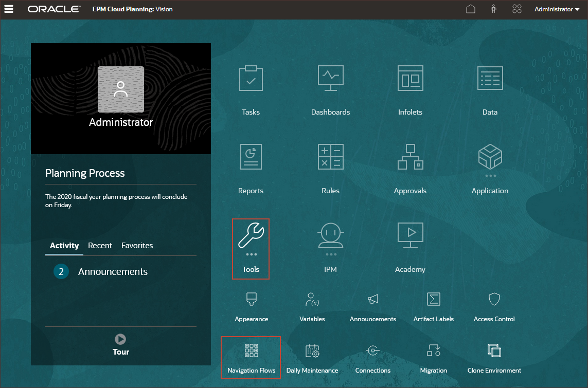
Task: Open the Data card
Action: pyautogui.click(x=490, y=90)
